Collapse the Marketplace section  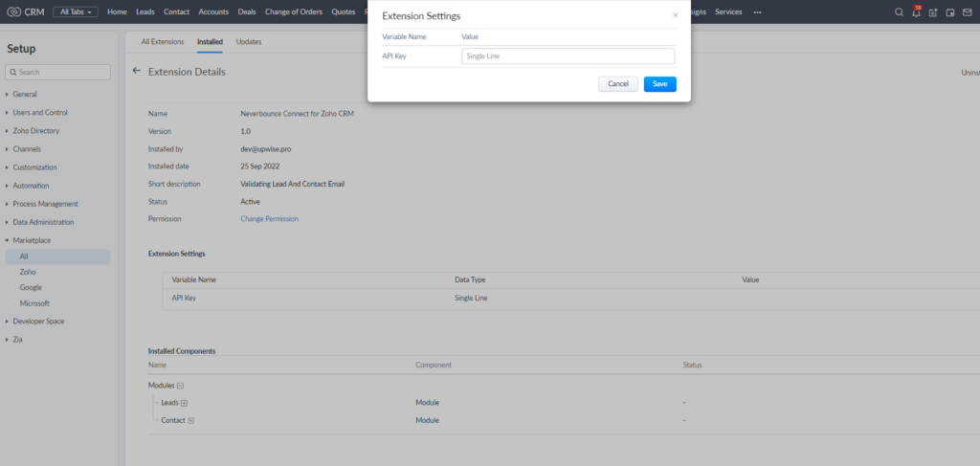click(32, 240)
